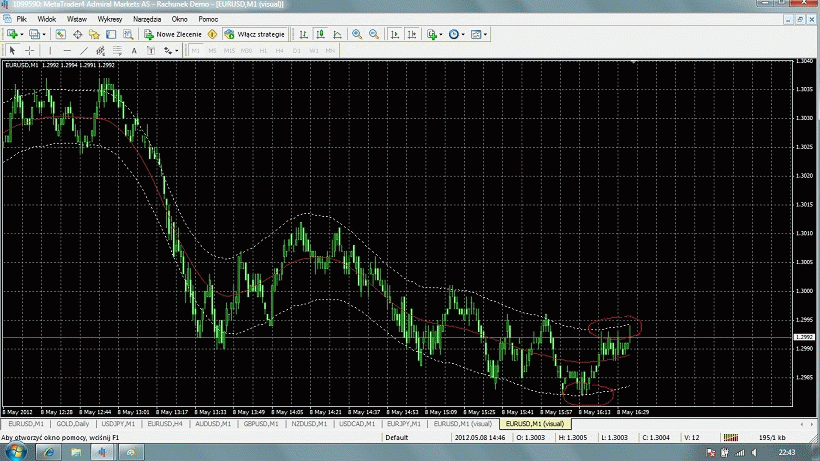This screenshot has height=461, width=820.
Task: Select the text A tool
Action: 134,51
